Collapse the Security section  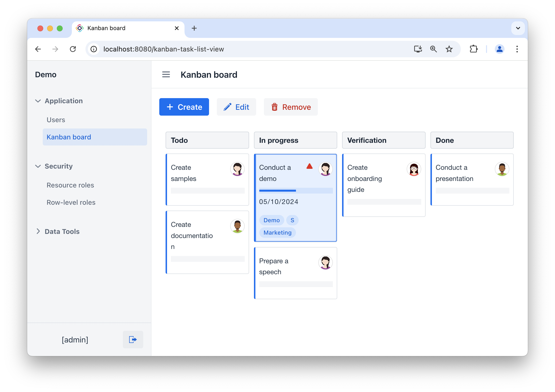click(38, 166)
